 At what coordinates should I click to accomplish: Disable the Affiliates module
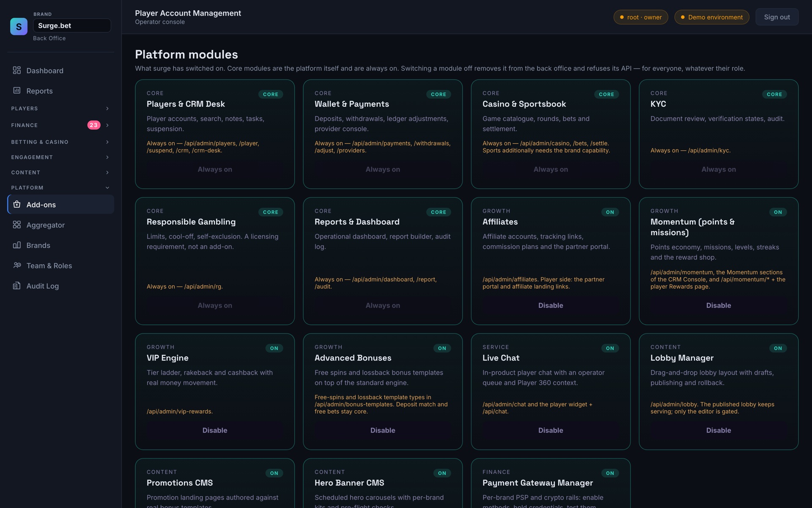coord(551,305)
